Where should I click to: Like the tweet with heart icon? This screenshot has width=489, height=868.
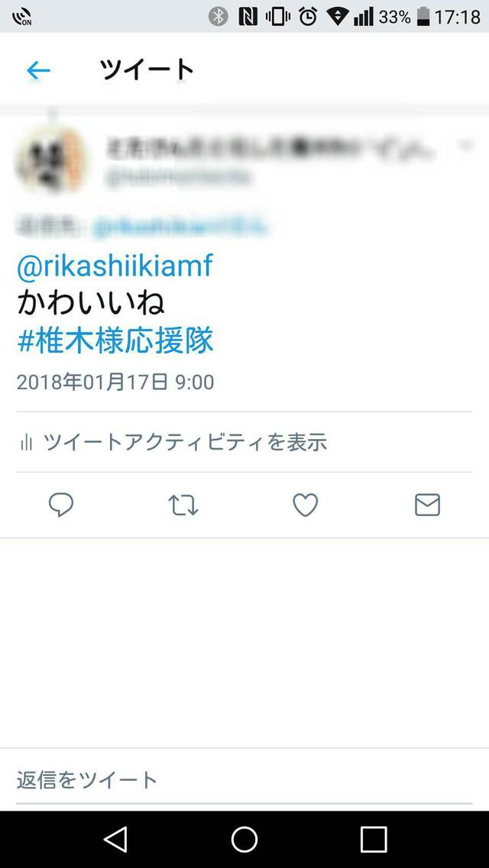pos(305,505)
